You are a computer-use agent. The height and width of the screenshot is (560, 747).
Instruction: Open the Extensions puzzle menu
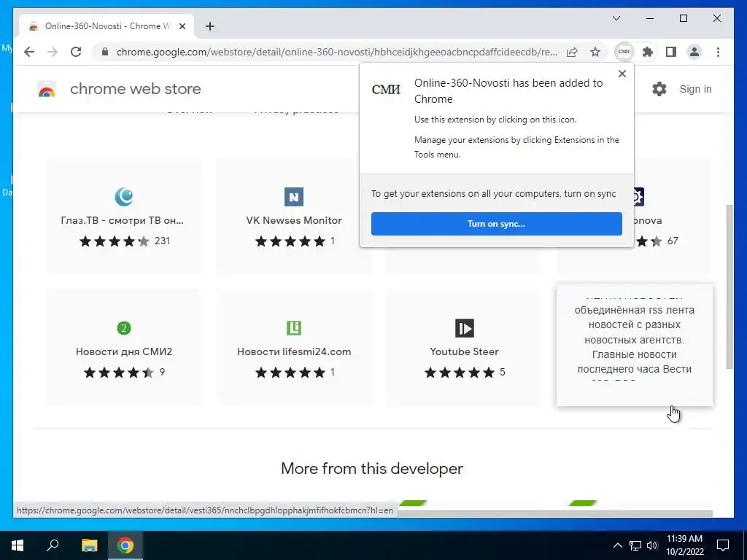pyautogui.click(x=648, y=52)
